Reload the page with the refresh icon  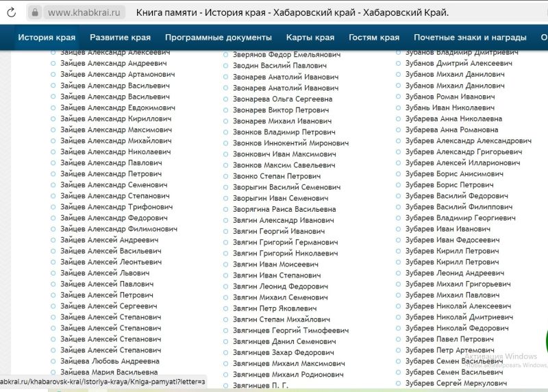pos(11,12)
